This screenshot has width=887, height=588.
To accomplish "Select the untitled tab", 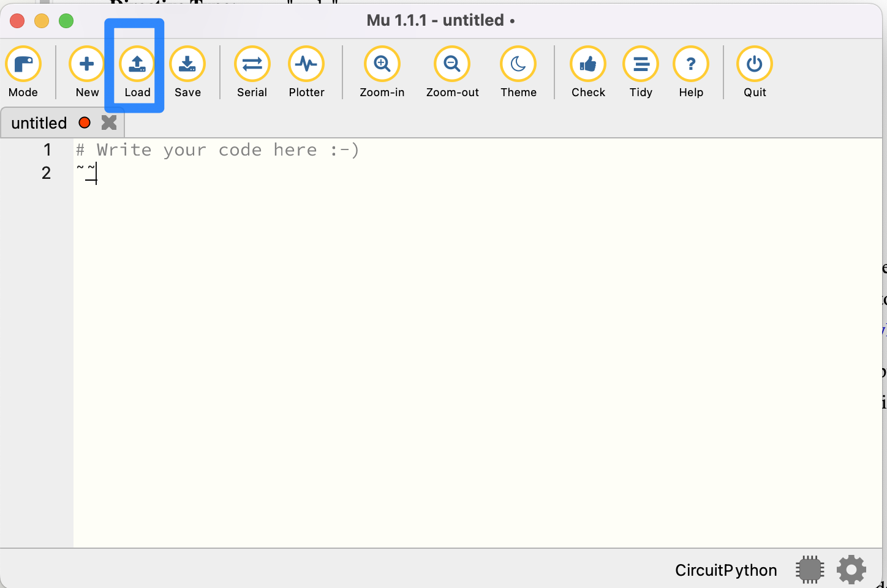I will pos(39,123).
